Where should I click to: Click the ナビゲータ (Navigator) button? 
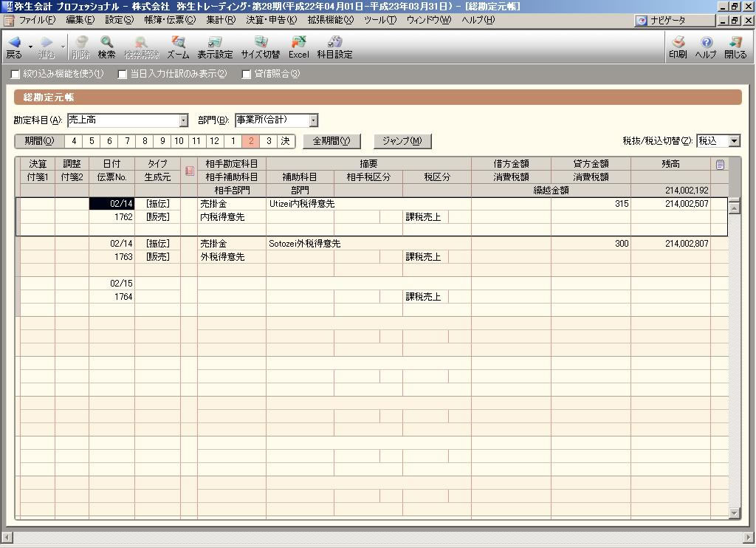(675, 20)
